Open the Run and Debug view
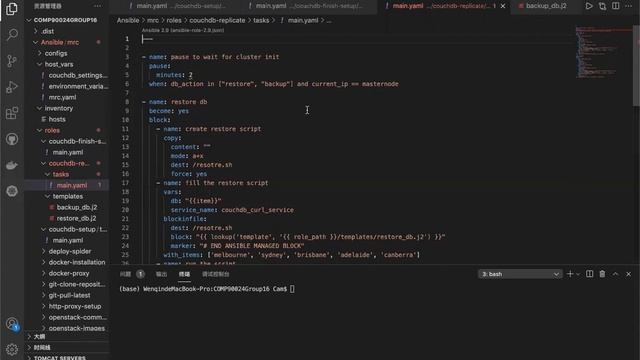 [12, 87]
